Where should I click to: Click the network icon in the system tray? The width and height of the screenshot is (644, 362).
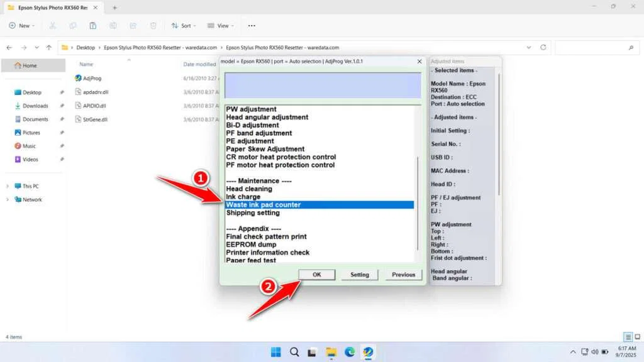(586, 352)
